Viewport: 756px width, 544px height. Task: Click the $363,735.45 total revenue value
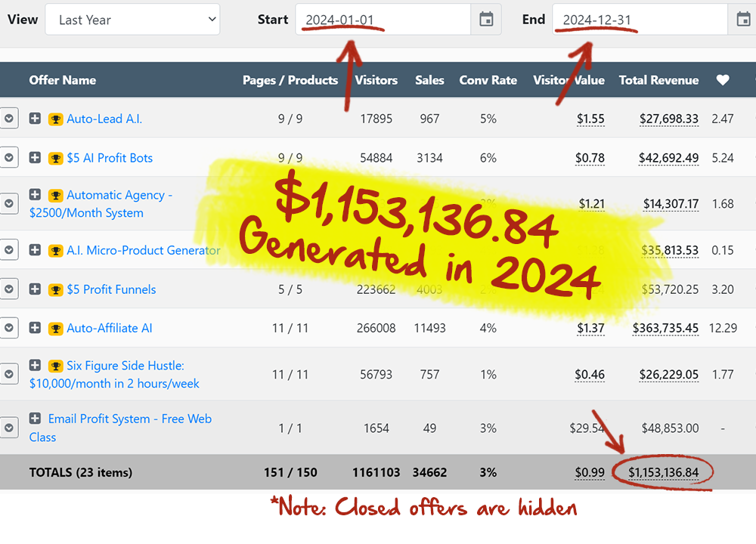pyautogui.click(x=669, y=328)
